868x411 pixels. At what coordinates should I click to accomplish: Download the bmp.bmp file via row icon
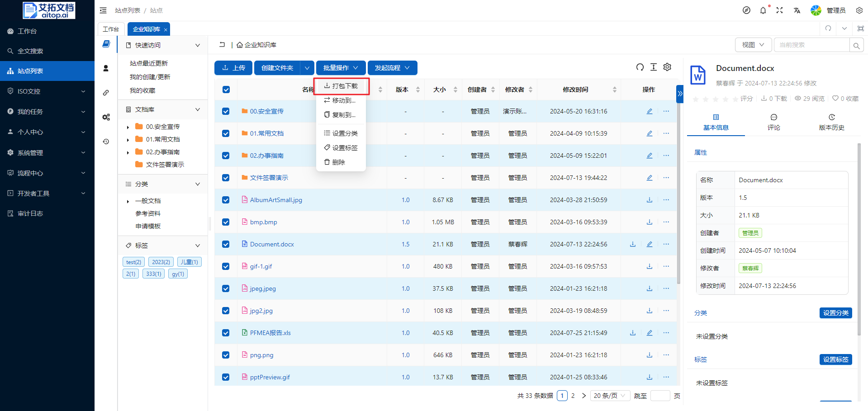pos(649,222)
